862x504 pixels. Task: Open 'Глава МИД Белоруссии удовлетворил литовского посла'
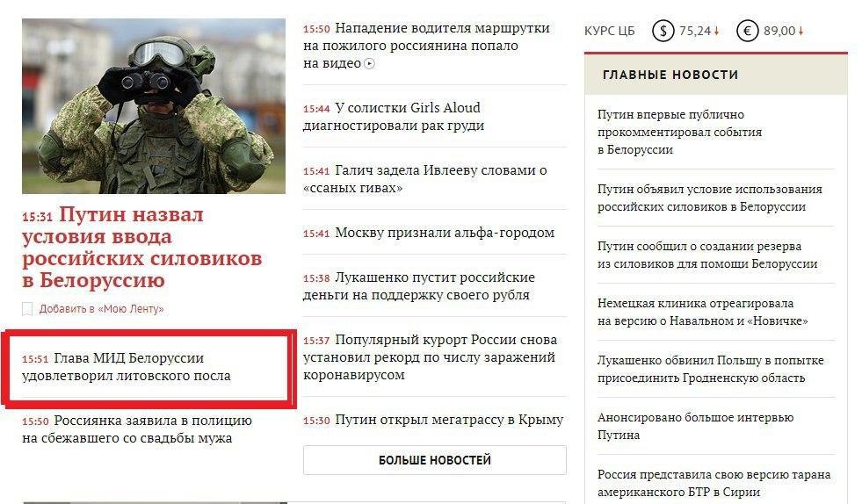pyautogui.click(x=127, y=367)
